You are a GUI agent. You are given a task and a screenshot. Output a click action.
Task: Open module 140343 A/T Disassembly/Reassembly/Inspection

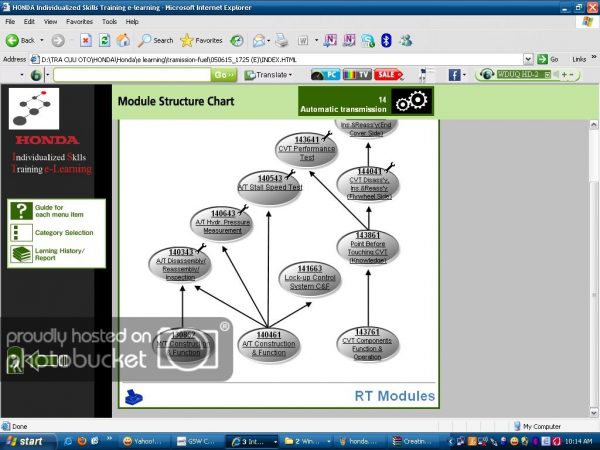[x=181, y=264]
